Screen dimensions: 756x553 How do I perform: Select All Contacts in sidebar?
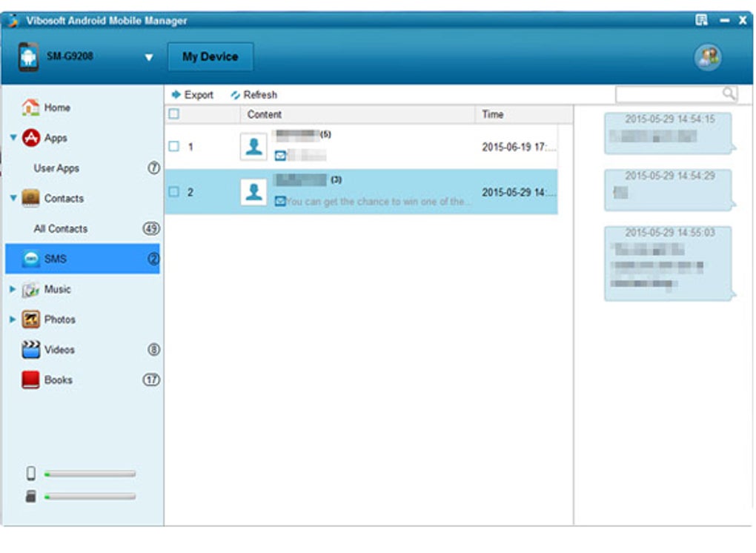[x=61, y=228]
